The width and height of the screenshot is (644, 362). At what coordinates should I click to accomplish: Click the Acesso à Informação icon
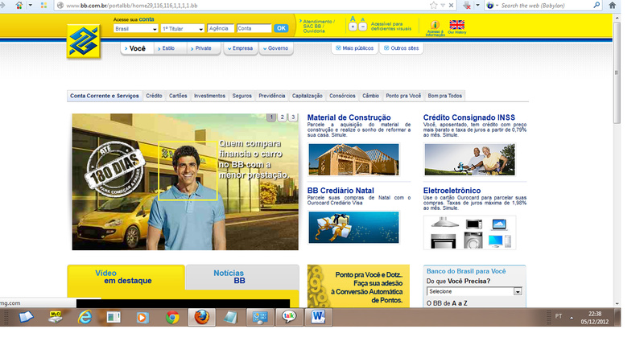[435, 28]
